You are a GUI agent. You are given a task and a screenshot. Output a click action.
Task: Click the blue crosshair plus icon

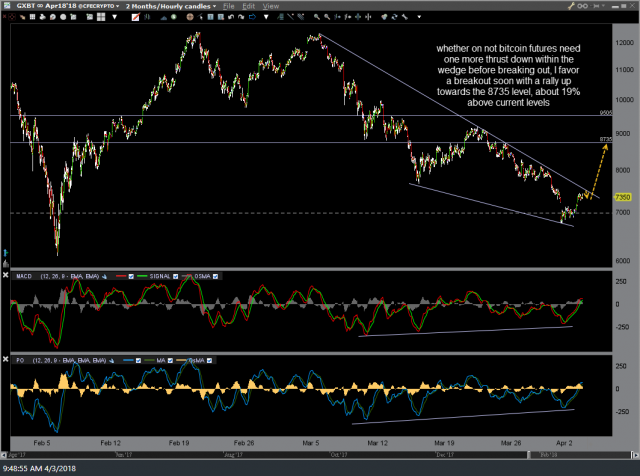click(x=358, y=17)
